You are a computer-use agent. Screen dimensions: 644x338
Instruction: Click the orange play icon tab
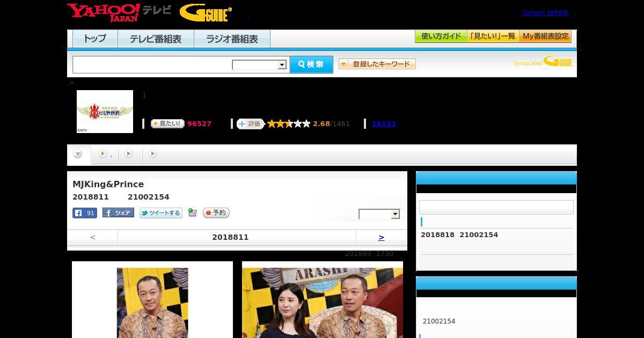click(103, 154)
